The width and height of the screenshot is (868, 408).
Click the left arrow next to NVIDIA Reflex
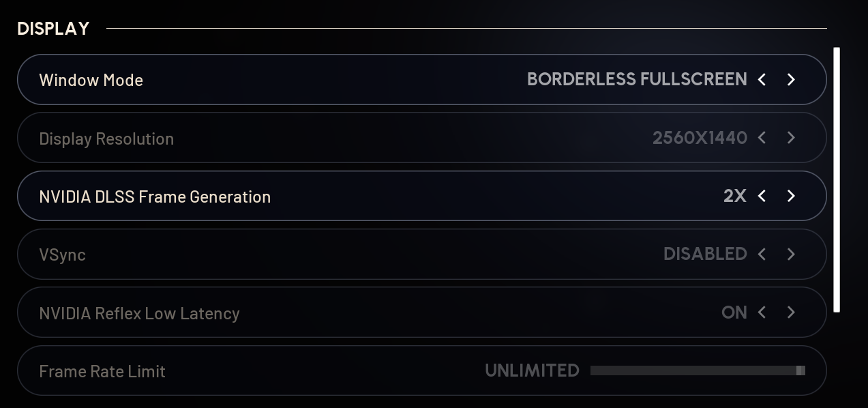[762, 312]
